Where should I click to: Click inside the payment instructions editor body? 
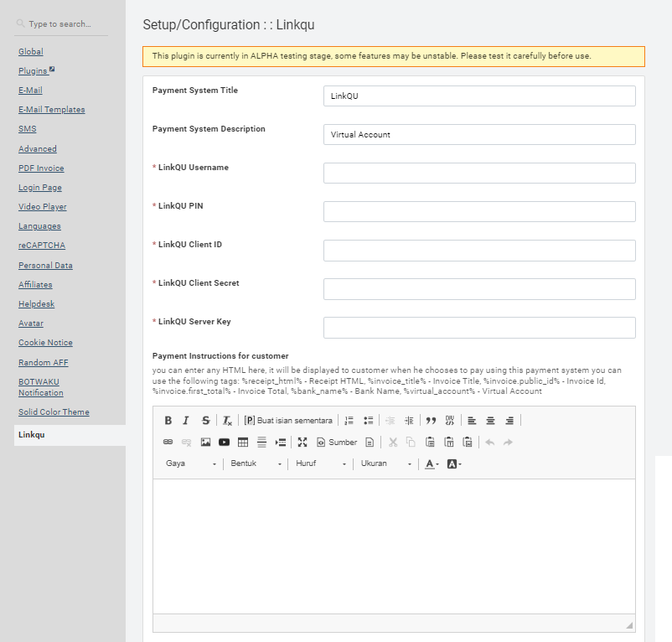394,546
